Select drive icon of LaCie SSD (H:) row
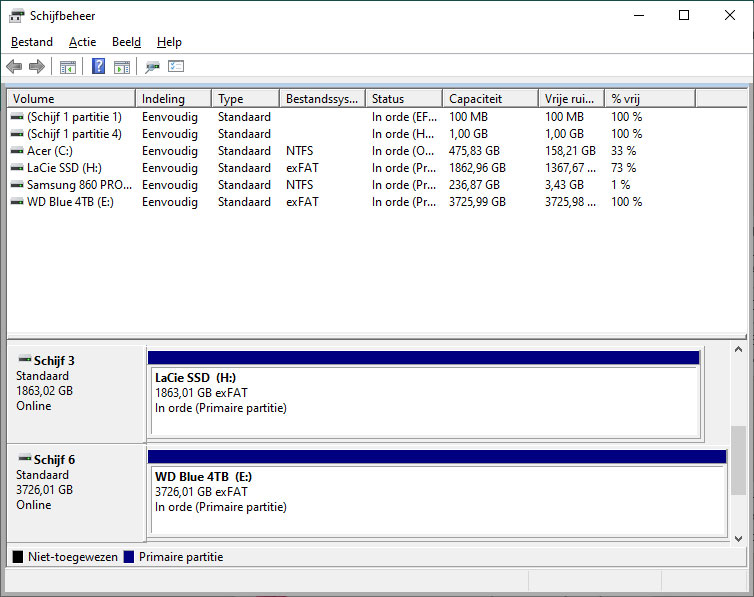754x597 pixels. click(17, 168)
